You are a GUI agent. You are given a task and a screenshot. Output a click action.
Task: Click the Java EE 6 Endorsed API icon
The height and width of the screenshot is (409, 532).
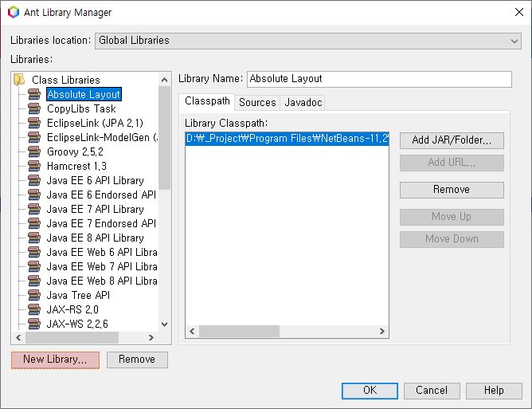click(x=34, y=195)
